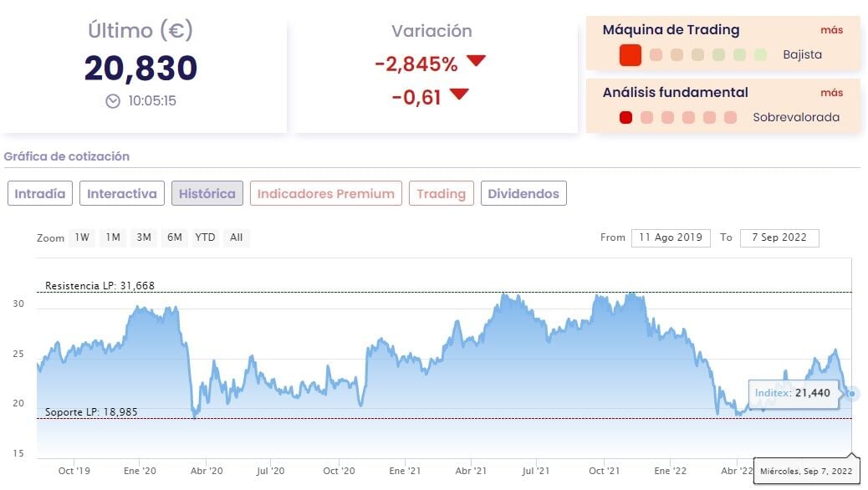Set chart zoom to 6M
Screen dimensions: 868x490
point(174,237)
